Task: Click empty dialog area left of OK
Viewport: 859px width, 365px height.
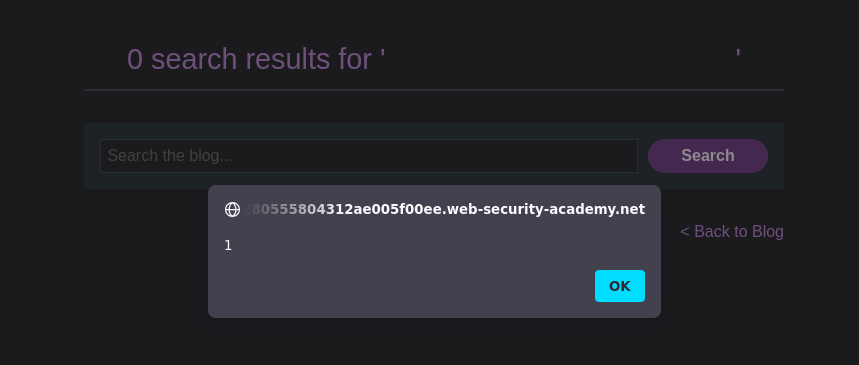Action: 405,286
